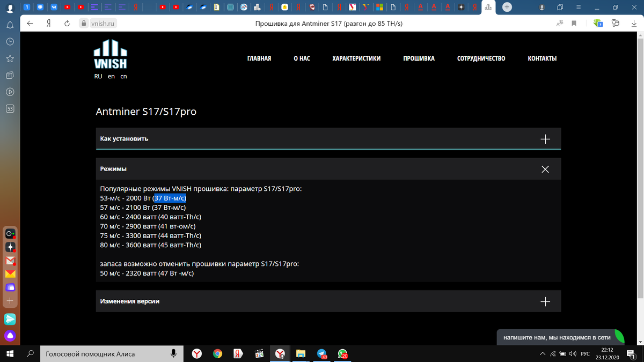Go to ГЛАВНАЯ in the site menu
The image size is (644, 362).
tap(259, 58)
